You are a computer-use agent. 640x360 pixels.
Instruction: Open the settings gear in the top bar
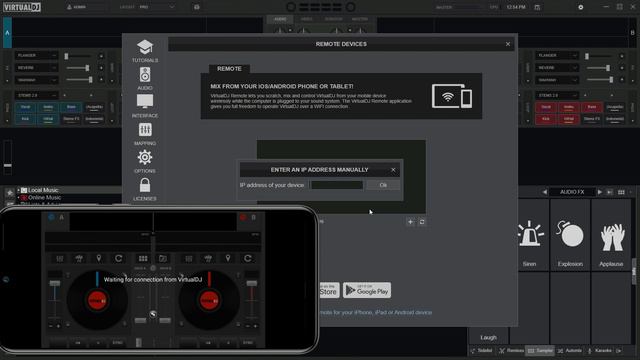[x=580, y=7]
